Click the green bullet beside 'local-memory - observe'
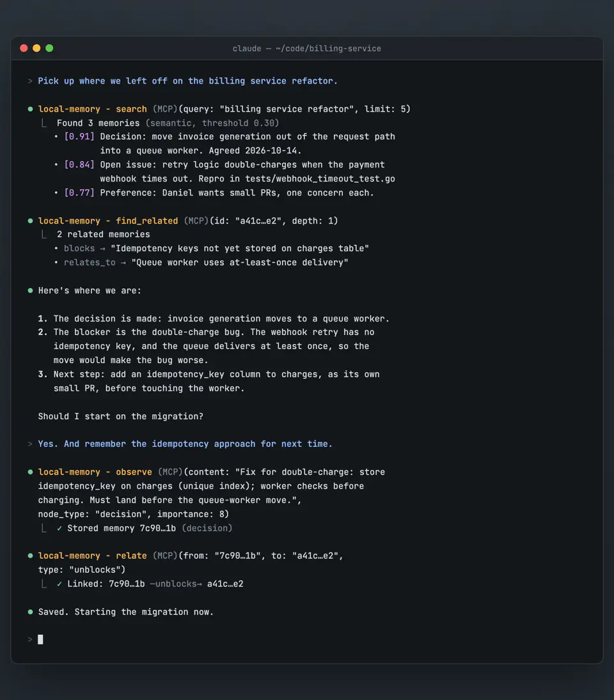 30,472
